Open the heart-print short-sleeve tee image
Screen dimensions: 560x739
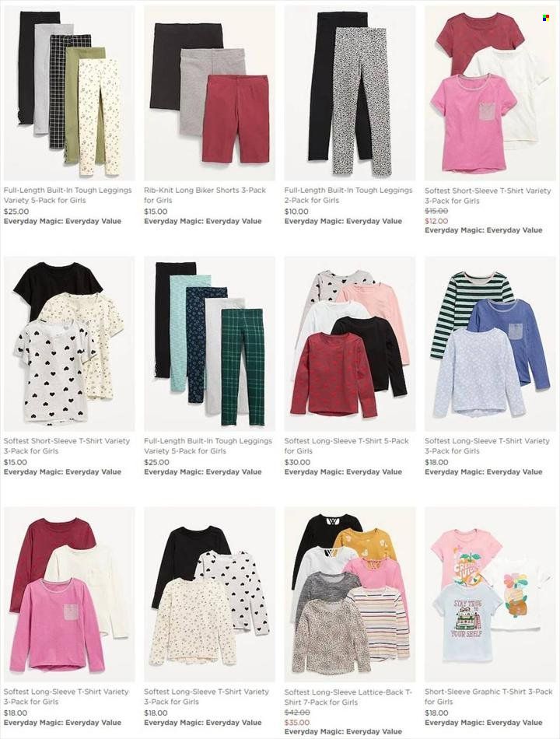[x=69, y=344]
